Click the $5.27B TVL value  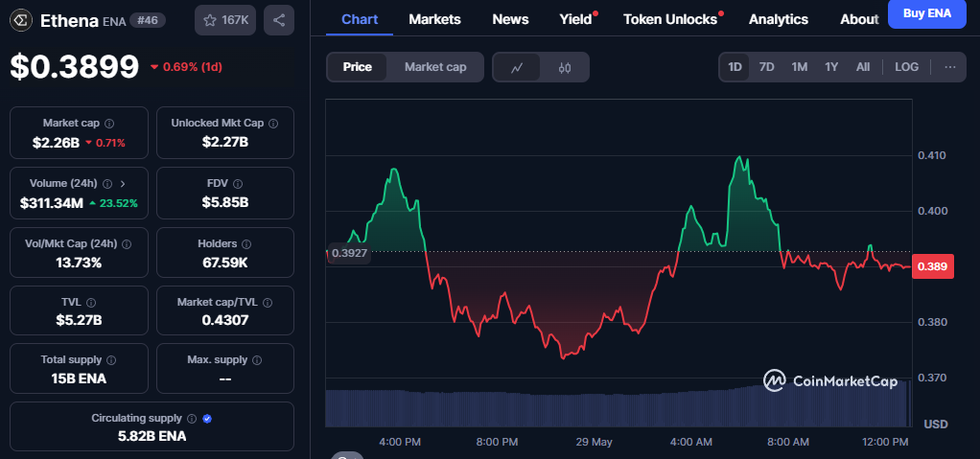click(79, 321)
